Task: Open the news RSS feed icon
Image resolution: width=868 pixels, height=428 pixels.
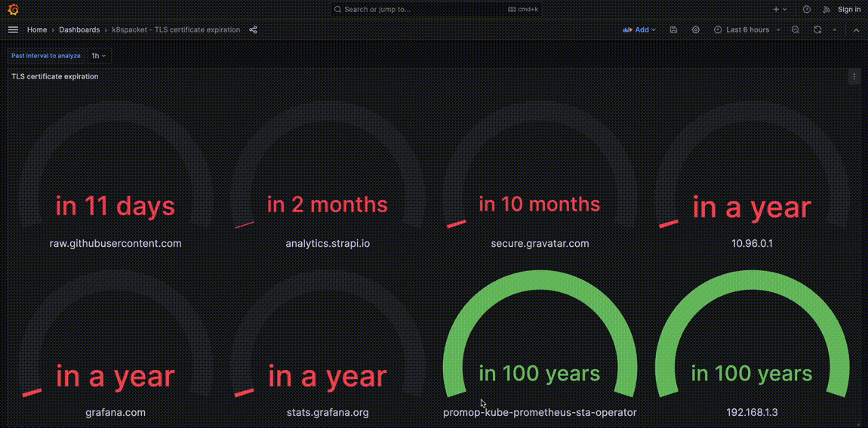Action: pos(826,9)
